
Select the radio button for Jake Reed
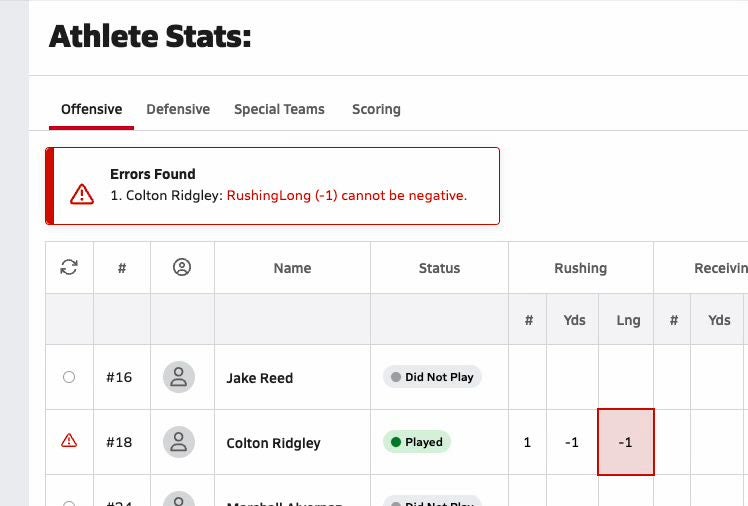[69, 377]
